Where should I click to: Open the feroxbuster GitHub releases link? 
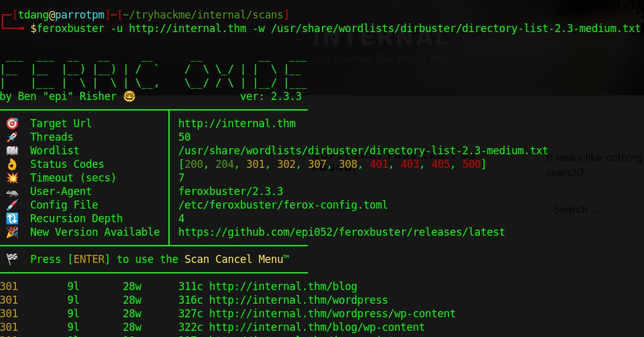tap(341, 232)
